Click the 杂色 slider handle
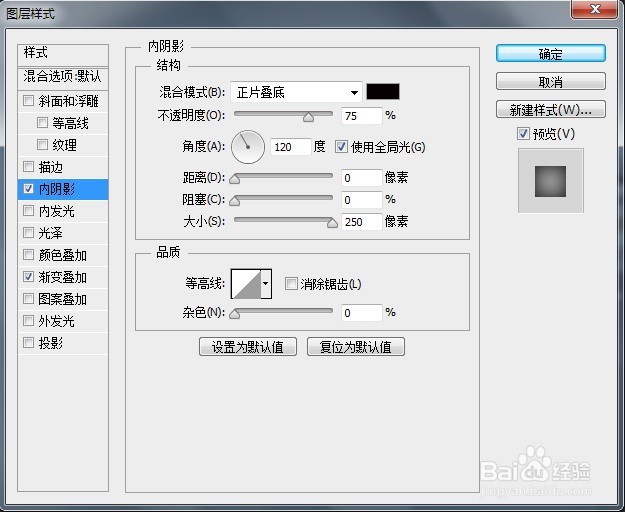 click(235, 314)
